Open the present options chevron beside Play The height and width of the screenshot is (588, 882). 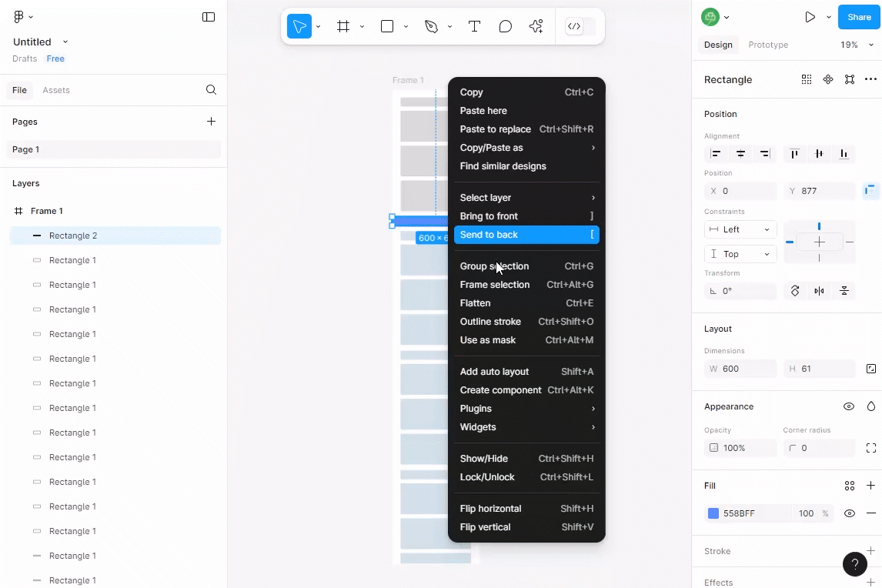pos(829,17)
